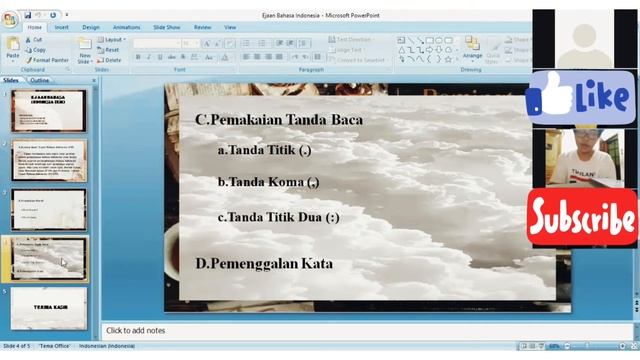
Task: Justify the text
Action: 279,57
